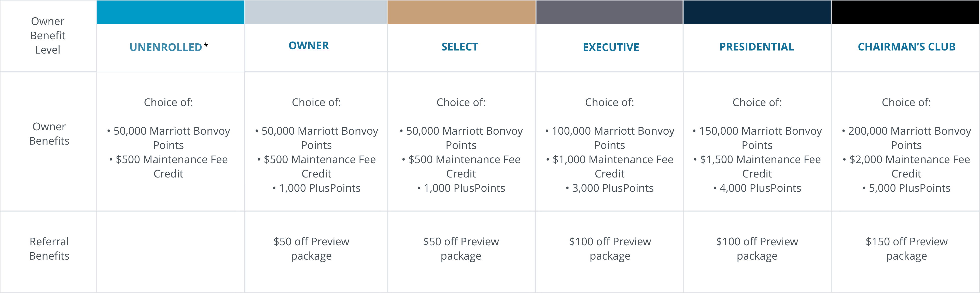Open the EXECUTIVE tier heading
The width and height of the screenshot is (980, 293).
click(x=611, y=47)
